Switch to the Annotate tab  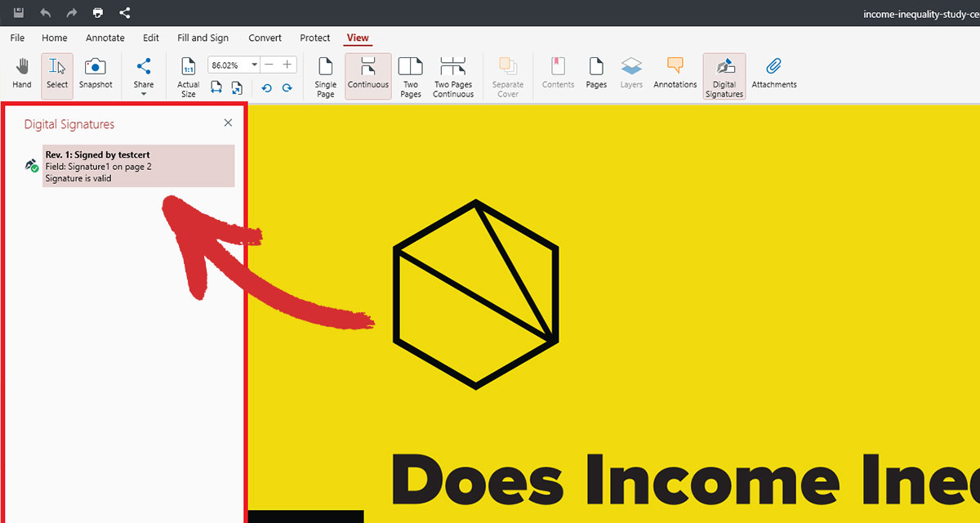pyautogui.click(x=105, y=38)
